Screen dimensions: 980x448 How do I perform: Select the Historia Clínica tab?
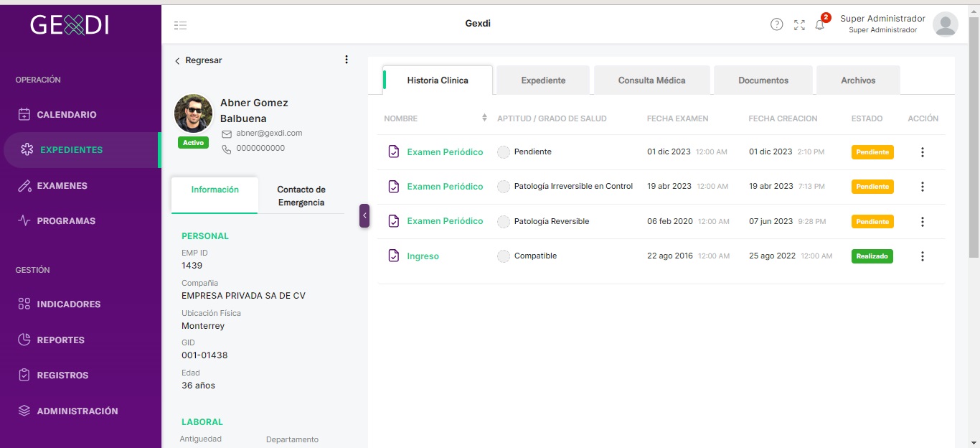click(438, 80)
